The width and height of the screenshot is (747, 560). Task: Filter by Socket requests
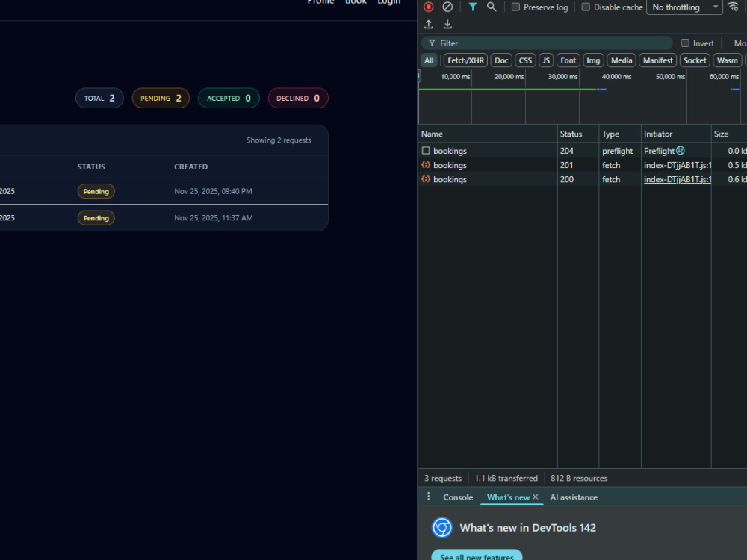695,60
